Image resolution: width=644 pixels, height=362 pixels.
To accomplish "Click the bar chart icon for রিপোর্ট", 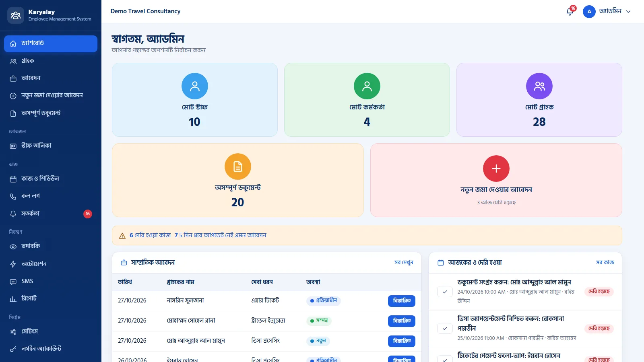I will click(x=13, y=299).
